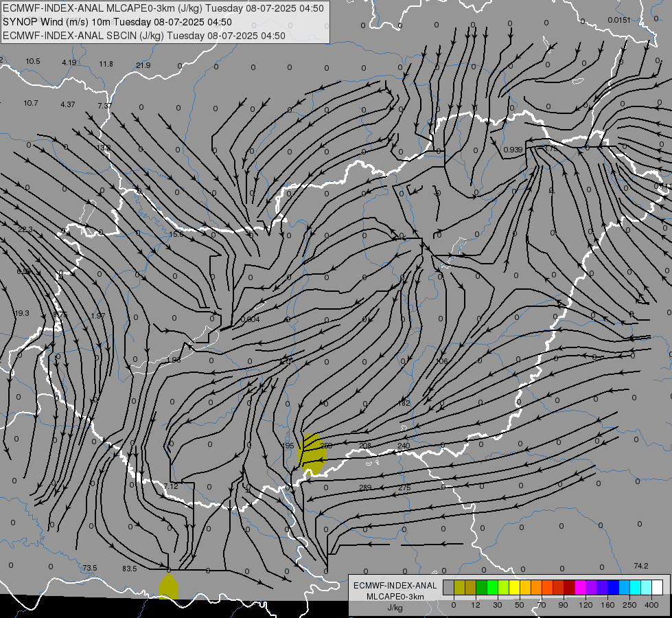Click the map value 7.12
Image resolution: width=672 pixels, height=618 pixels.
(171, 486)
